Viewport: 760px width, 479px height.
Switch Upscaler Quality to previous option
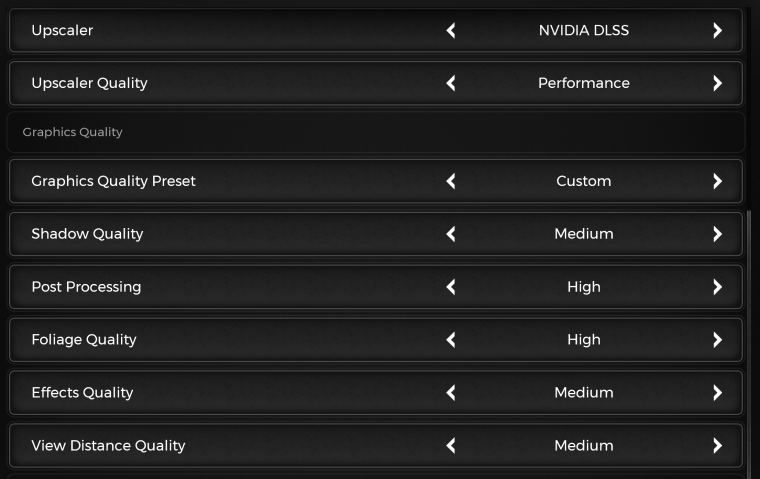click(451, 83)
